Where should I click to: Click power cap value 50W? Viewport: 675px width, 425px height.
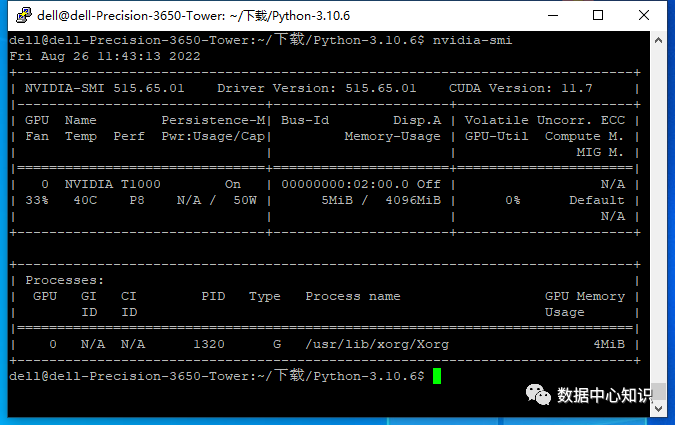[x=245, y=200]
